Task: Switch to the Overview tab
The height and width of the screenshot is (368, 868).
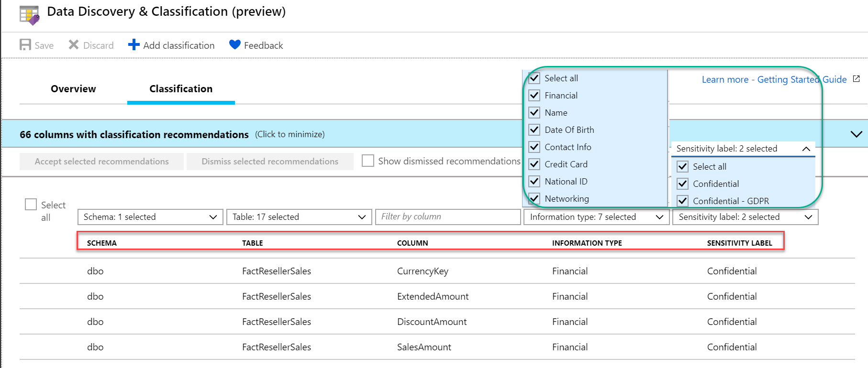Action: (x=73, y=89)
